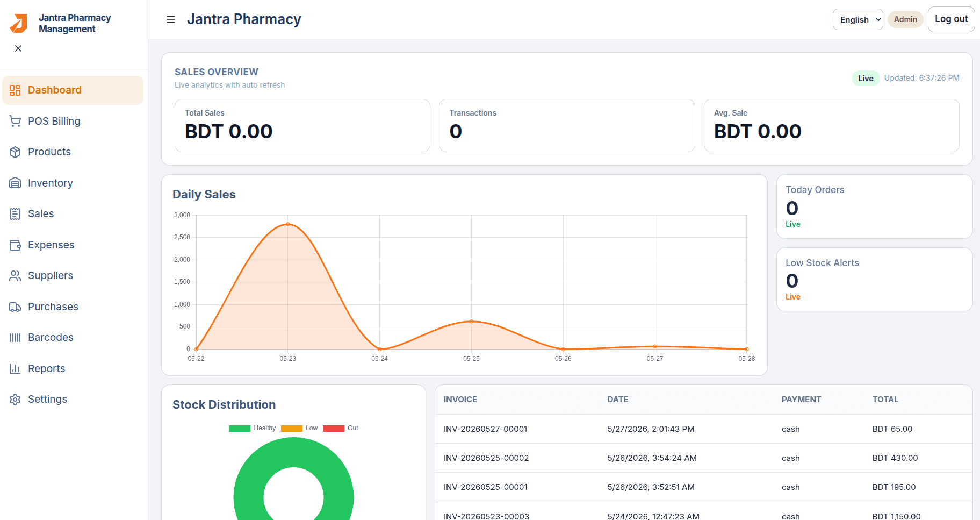Select the Total Sales card
Image resolution: width=980 pixels, height=520 pixels.
click(x=302, y=125)
